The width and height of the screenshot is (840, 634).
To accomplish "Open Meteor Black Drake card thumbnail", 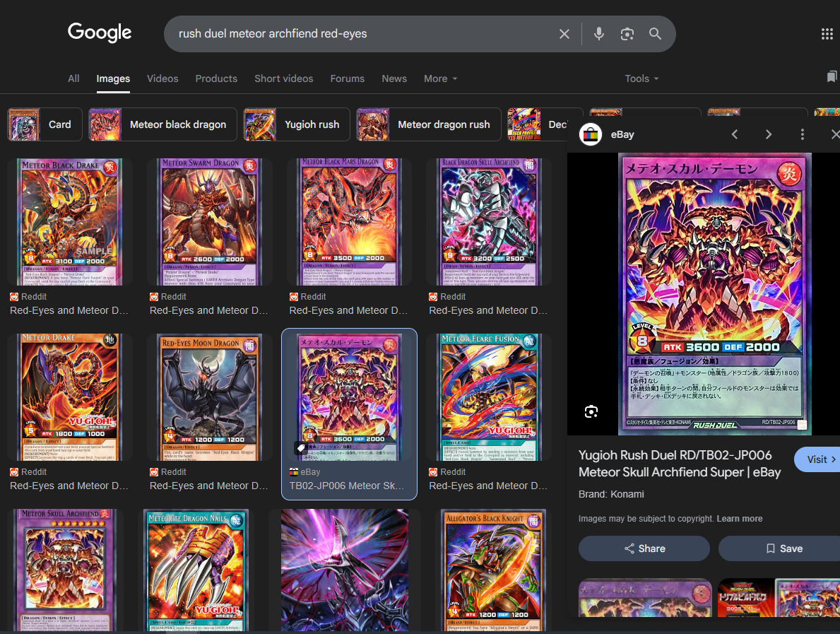I will pos(70,222).
